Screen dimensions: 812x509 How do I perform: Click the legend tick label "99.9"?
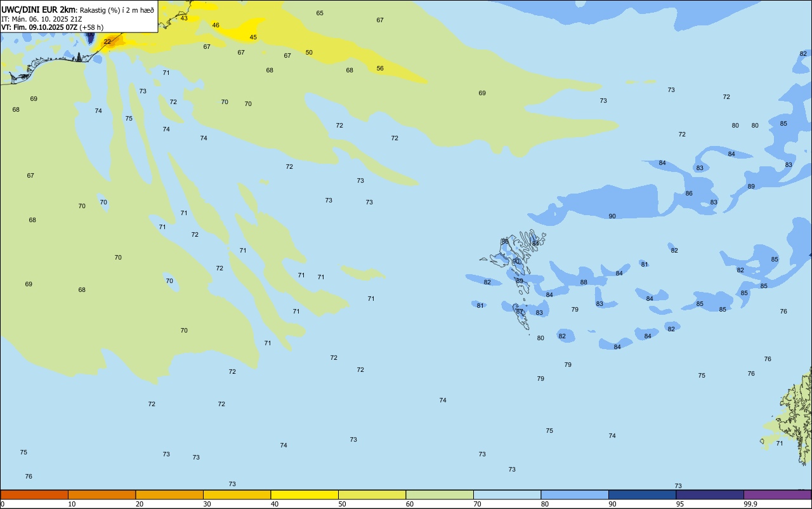click(750, 504)
